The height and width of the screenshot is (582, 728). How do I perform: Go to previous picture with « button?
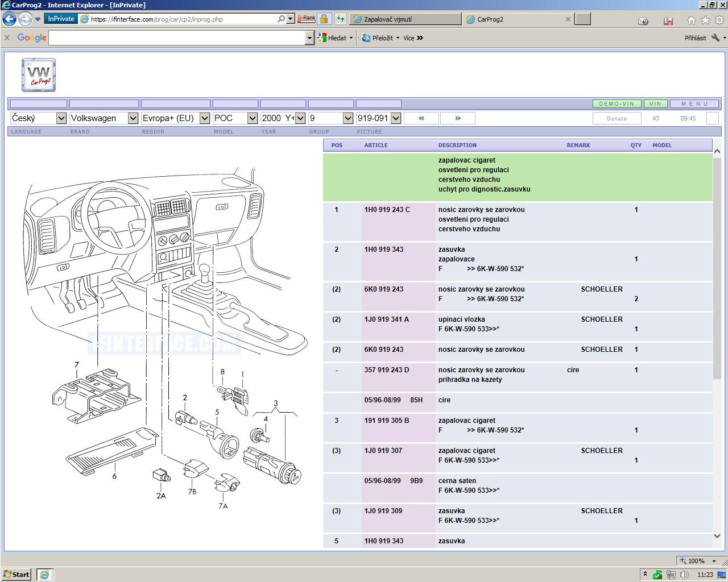(x=421, y=118)
